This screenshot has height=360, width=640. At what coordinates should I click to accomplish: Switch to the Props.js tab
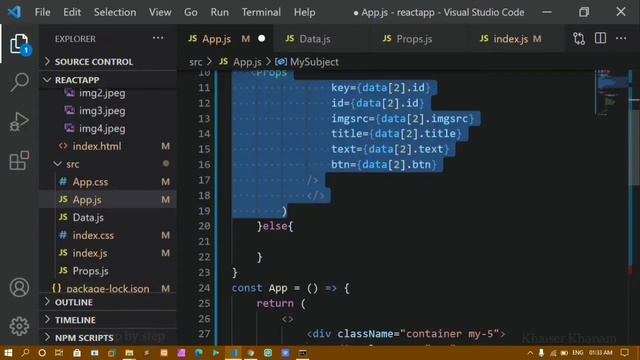coord(414,39)
